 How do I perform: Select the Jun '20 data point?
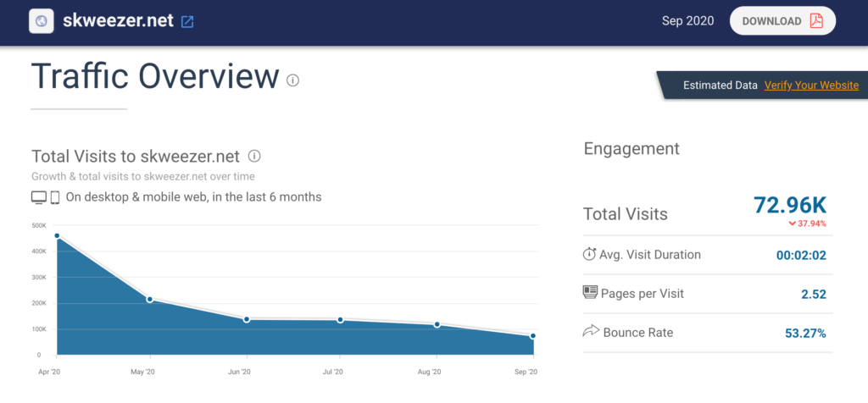(x=247, y=319)
